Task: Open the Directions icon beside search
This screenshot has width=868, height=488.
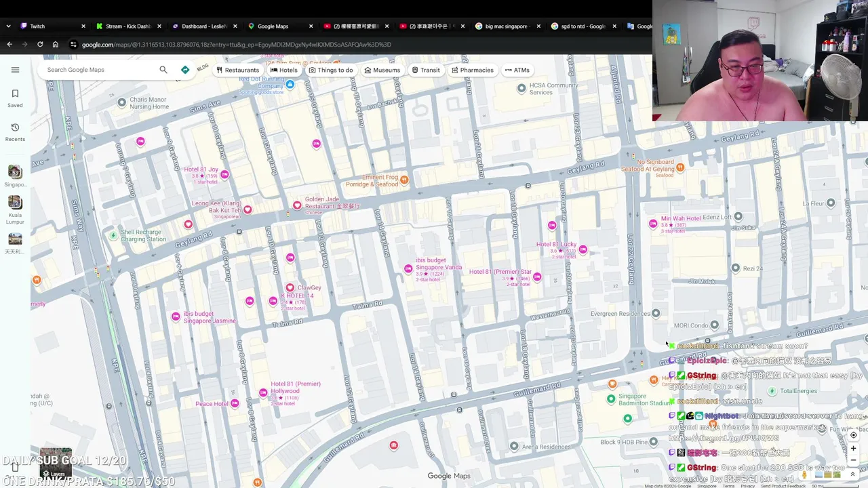Action: coord(185,70)
